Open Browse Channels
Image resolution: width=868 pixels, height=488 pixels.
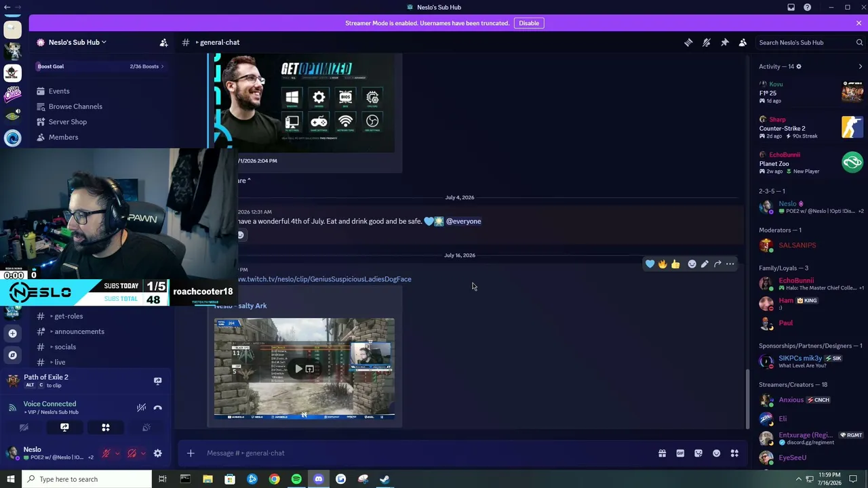pos(75,106)
